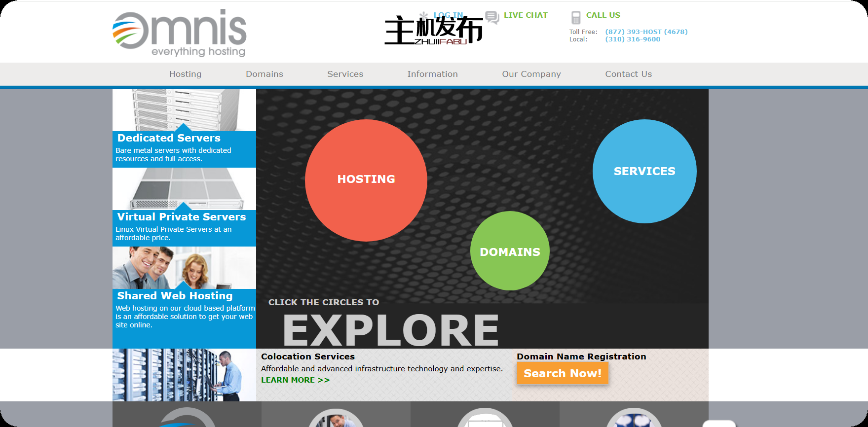The width and height of the screenshot is (868, 427).
Task: Click the smiling team photo above Shared Web Hosting
Action: pyautogui.click(x=184, y=268)
